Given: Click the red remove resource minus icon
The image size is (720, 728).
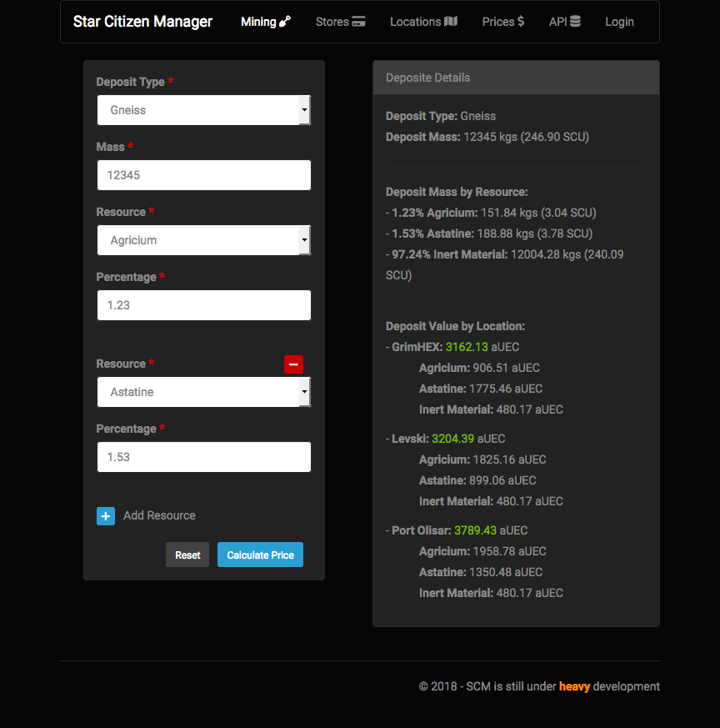Looking at the screenshot, I should (x=293, y=364).
